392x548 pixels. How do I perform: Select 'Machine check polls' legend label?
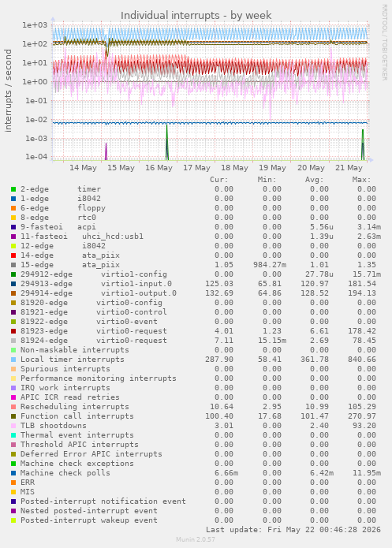(x=65, y=472)
